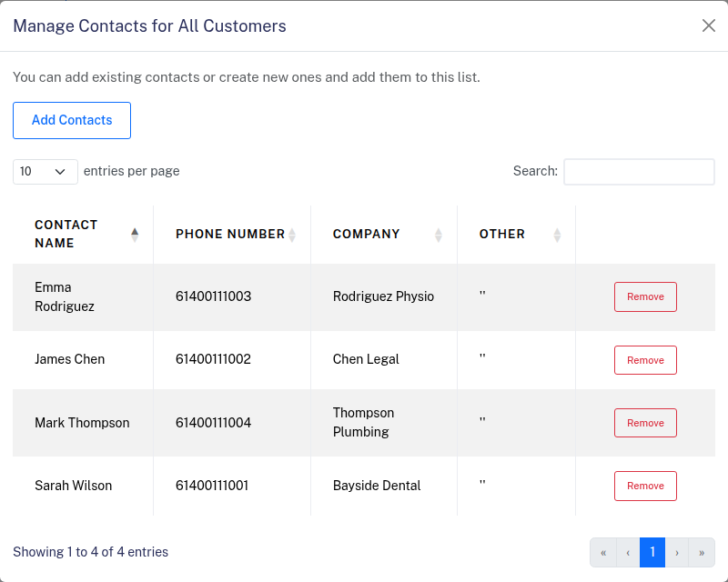The image size is (728, 582).
Task: Select the Emma Rodriguez name cell
Action: (x=65, y=296)
